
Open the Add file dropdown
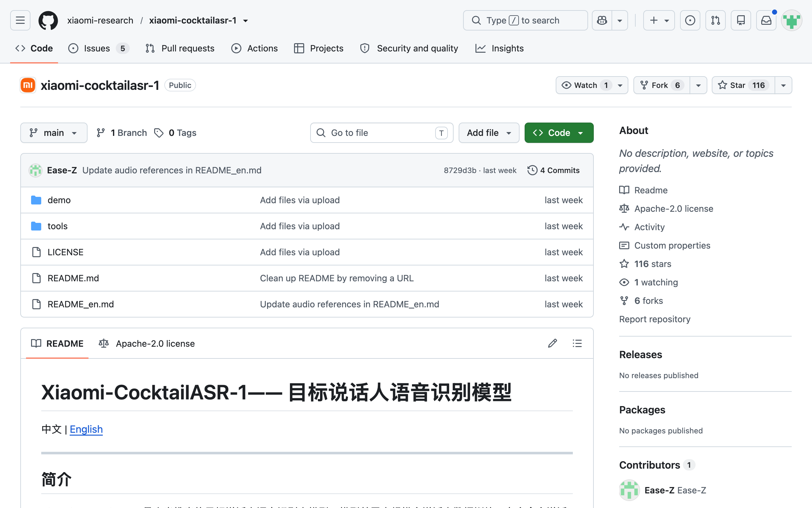[489, 133]
